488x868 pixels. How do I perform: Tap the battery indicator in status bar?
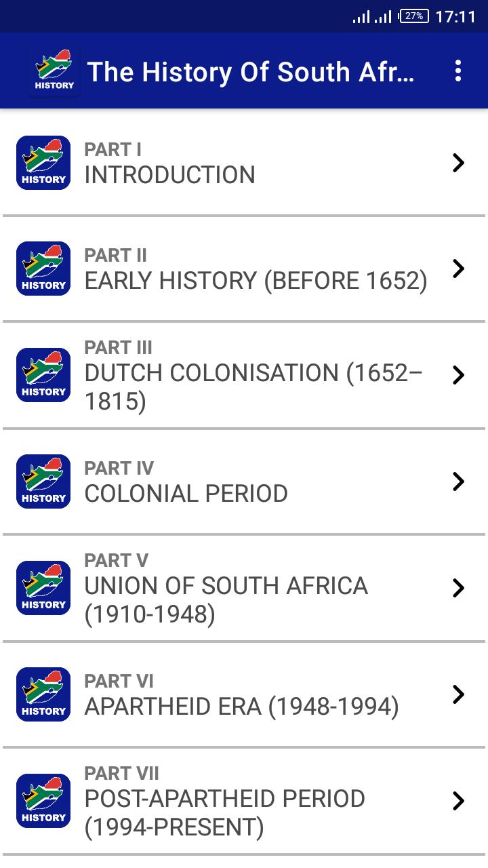click(x=413, y=16)
